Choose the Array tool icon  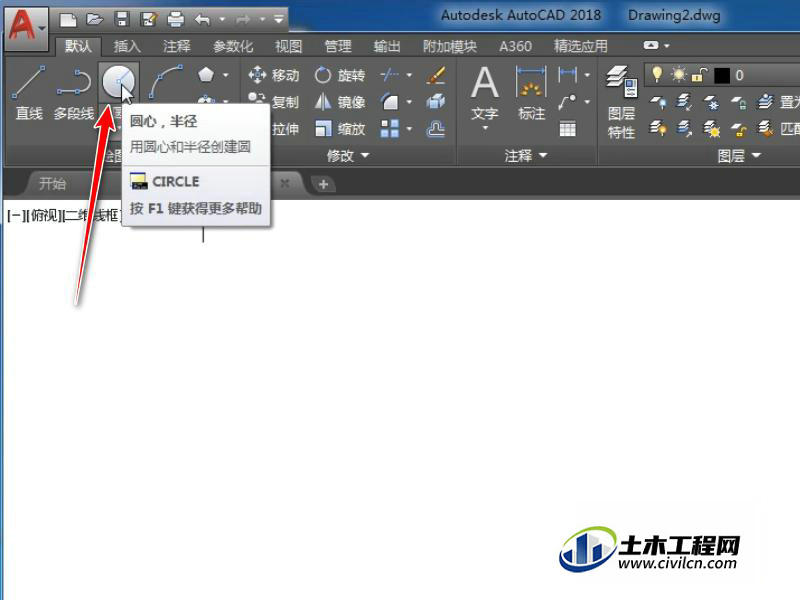tap(390, 129)
